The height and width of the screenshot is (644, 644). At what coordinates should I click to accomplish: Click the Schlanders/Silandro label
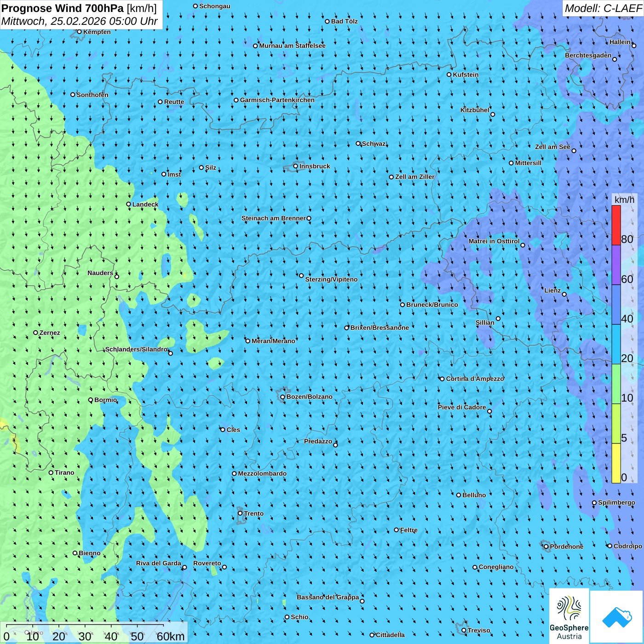point(137,349)
